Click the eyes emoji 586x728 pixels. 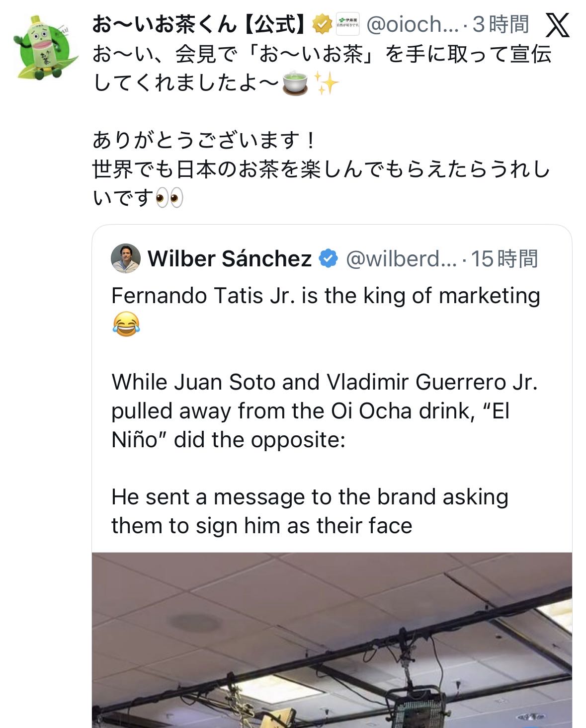pos(169,198)
